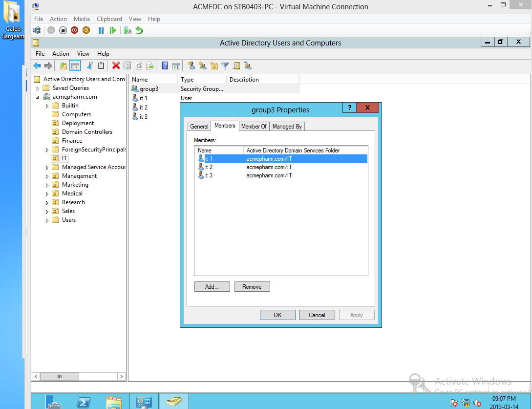Click the Up one level folder icon
Viewport: 532px width, 409px height.
coord(64,65)
